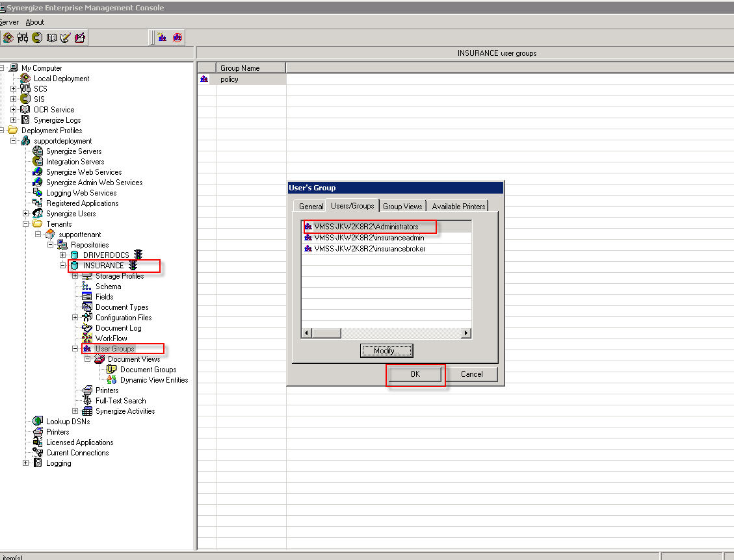Viewport: 734px width, 560px height.
Task: Click the Modify... button
Action: coord(387,350)
